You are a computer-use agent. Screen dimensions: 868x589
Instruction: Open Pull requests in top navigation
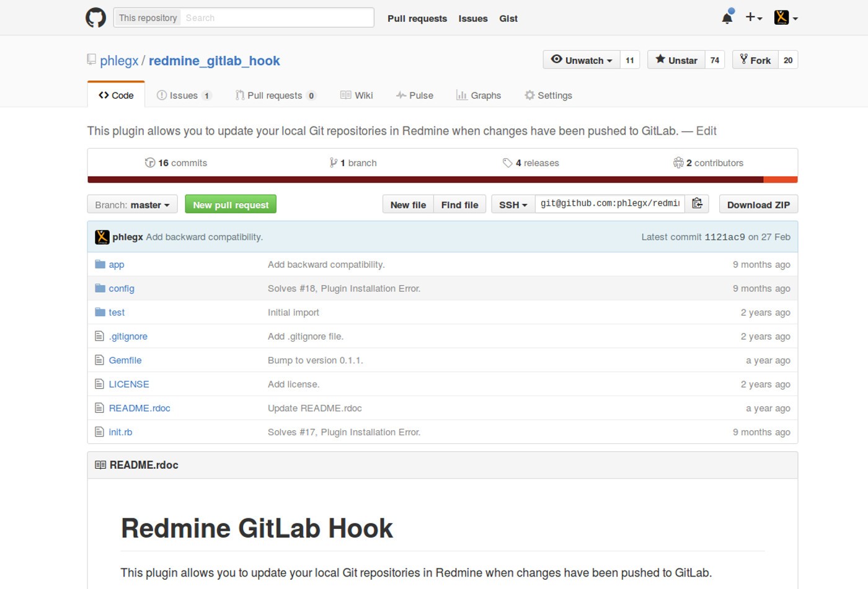pos(417,18)
